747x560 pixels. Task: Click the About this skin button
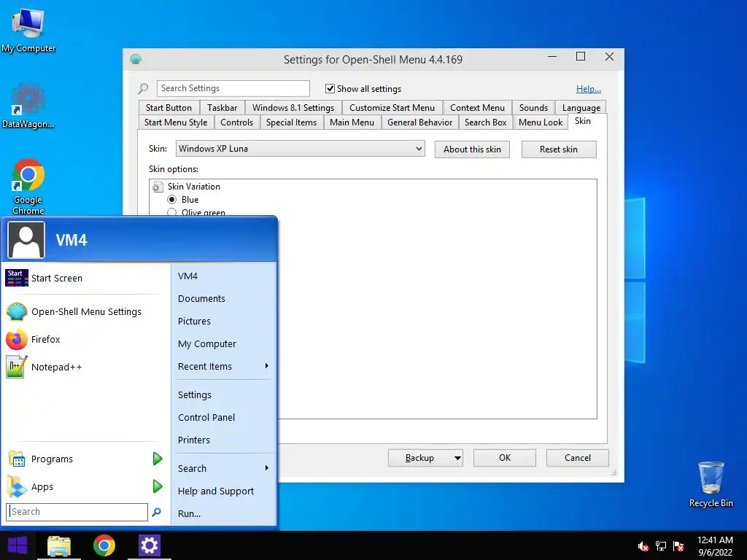tap(472, 149)
